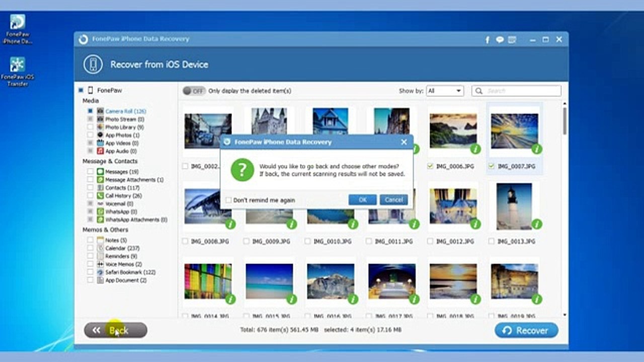Image resolution: width=644 pixels, height=362 pixels.
Task: Click the Reminders icon
Action: 100,256
